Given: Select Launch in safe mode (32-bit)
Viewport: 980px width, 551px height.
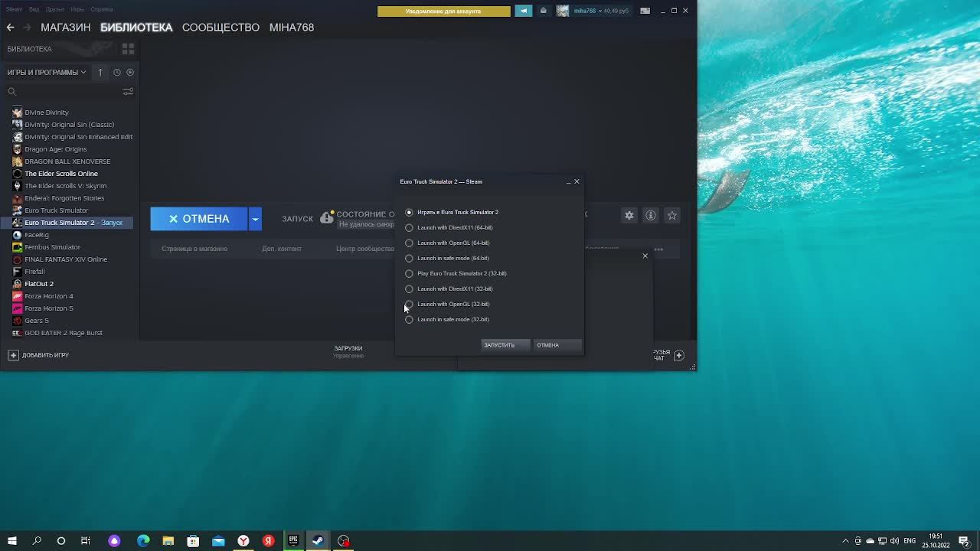Looking at the screenshot, I should (448, 319).
